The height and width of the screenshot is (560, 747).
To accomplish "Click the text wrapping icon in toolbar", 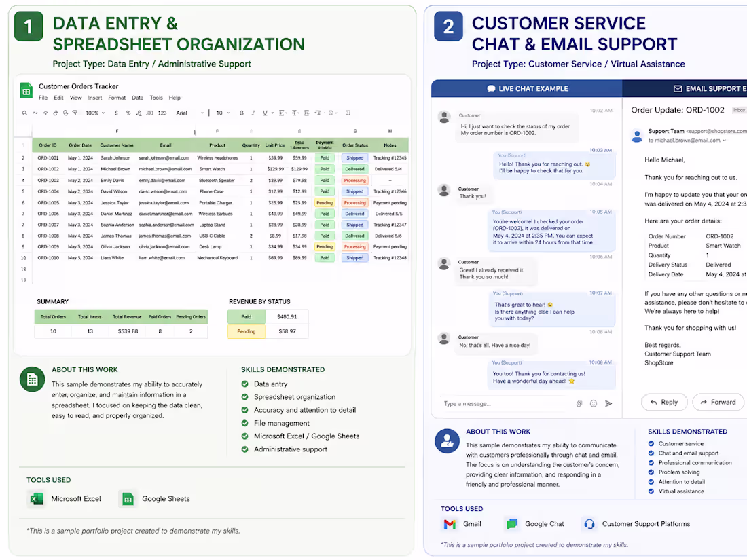I will (x=307, y=113).
